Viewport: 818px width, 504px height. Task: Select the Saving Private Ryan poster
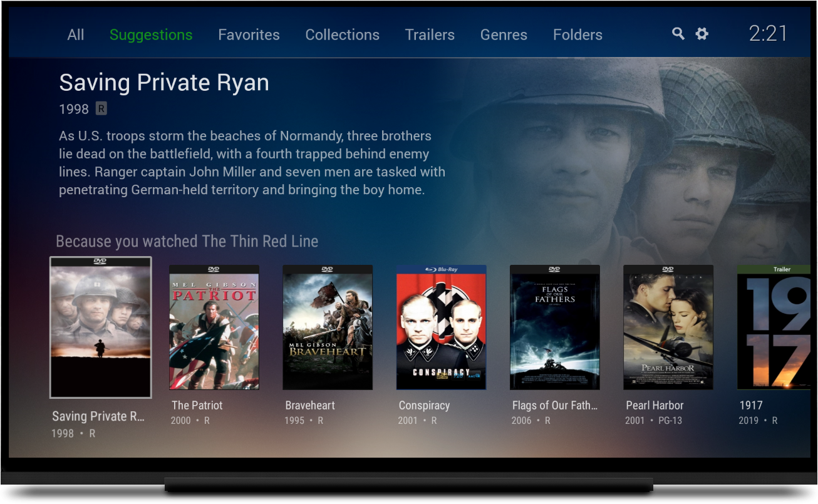pos(100,327)
